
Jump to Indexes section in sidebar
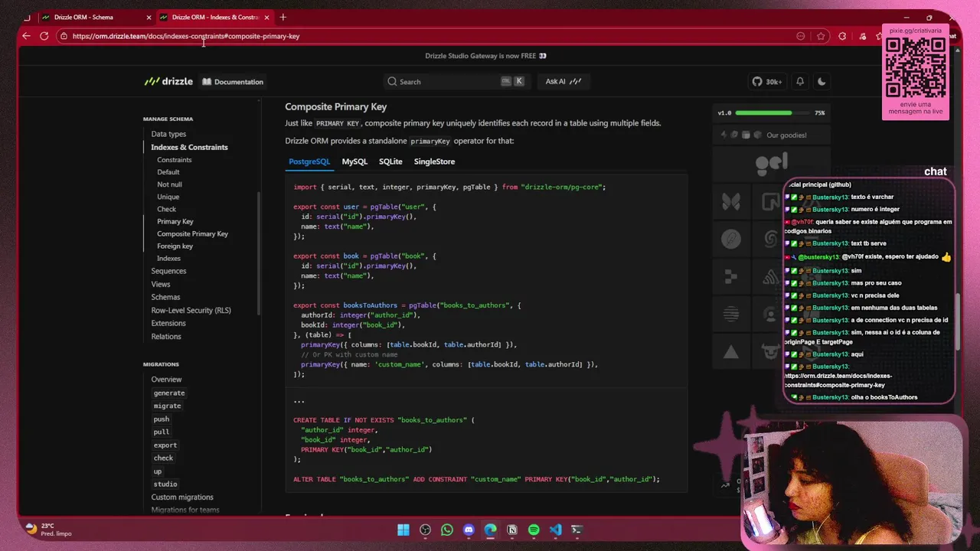[168, 258]
